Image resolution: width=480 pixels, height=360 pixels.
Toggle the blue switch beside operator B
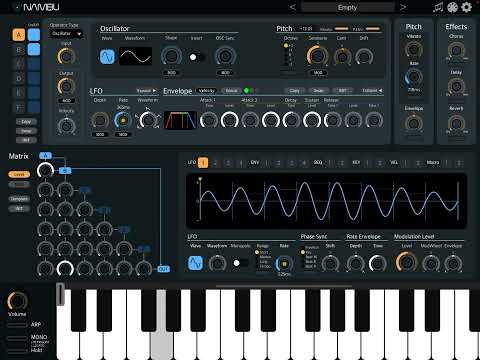pyautogui.click(x=34, y=50)
